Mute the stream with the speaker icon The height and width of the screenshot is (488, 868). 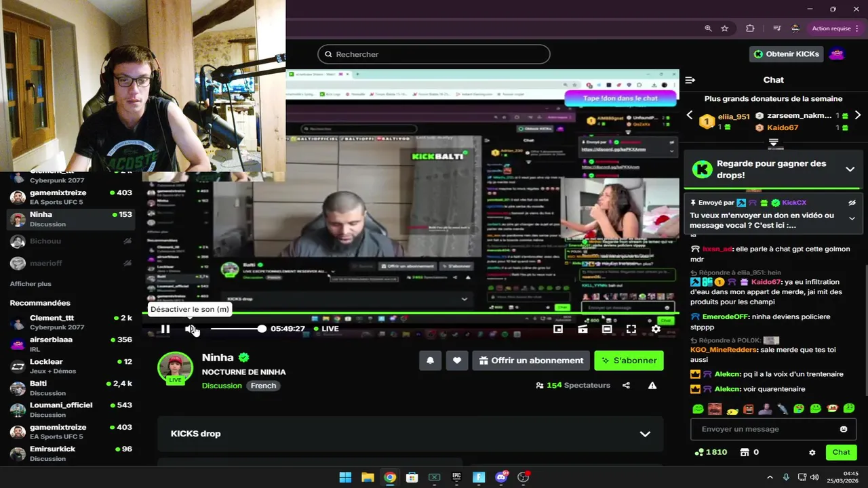coord(191,329)
